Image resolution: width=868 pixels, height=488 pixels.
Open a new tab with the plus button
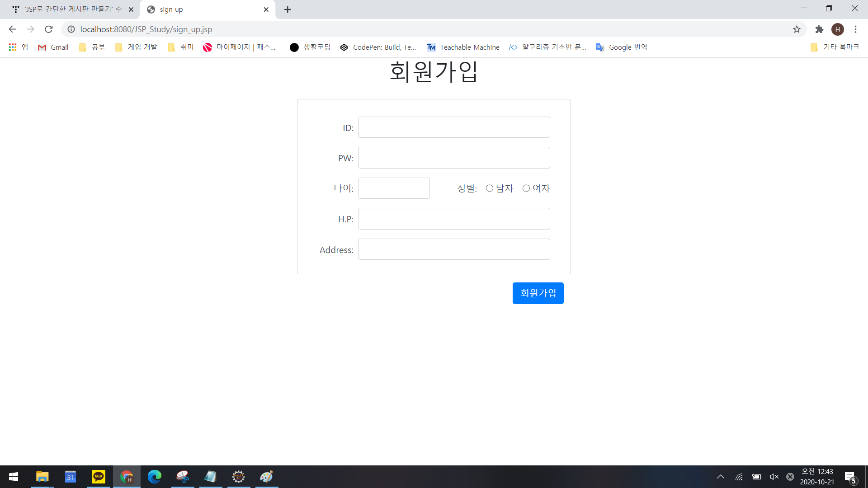pyautogui.click(x=288, y=9)
